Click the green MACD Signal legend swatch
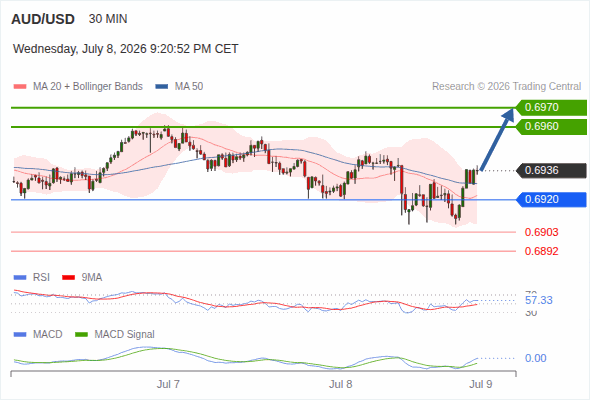 [x=81, y=335]
